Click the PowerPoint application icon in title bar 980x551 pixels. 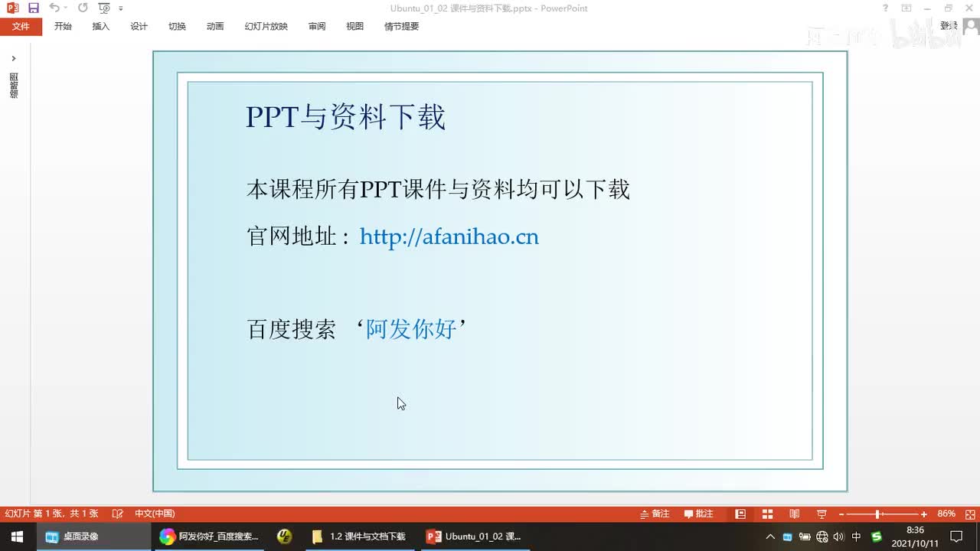click(x=12, y=8)
